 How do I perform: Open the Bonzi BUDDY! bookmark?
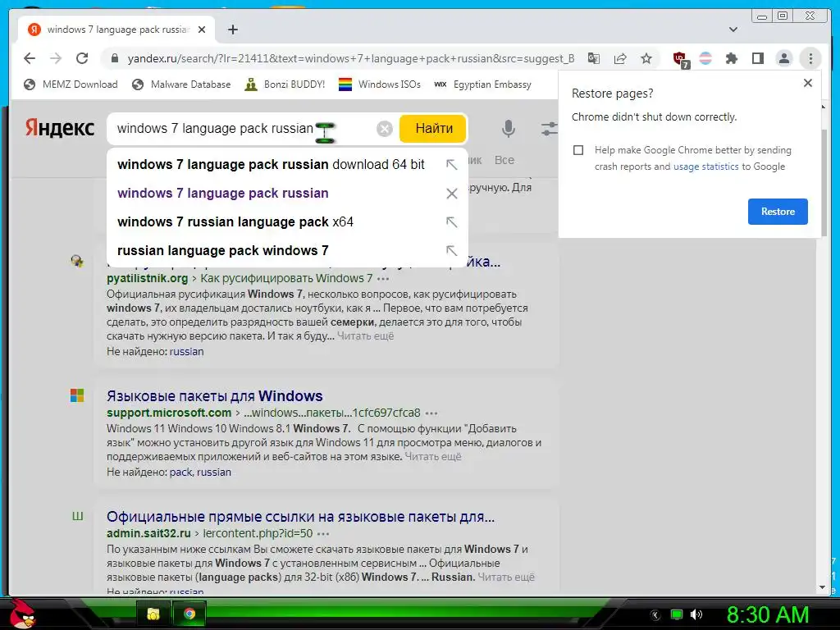coord(285,84)
